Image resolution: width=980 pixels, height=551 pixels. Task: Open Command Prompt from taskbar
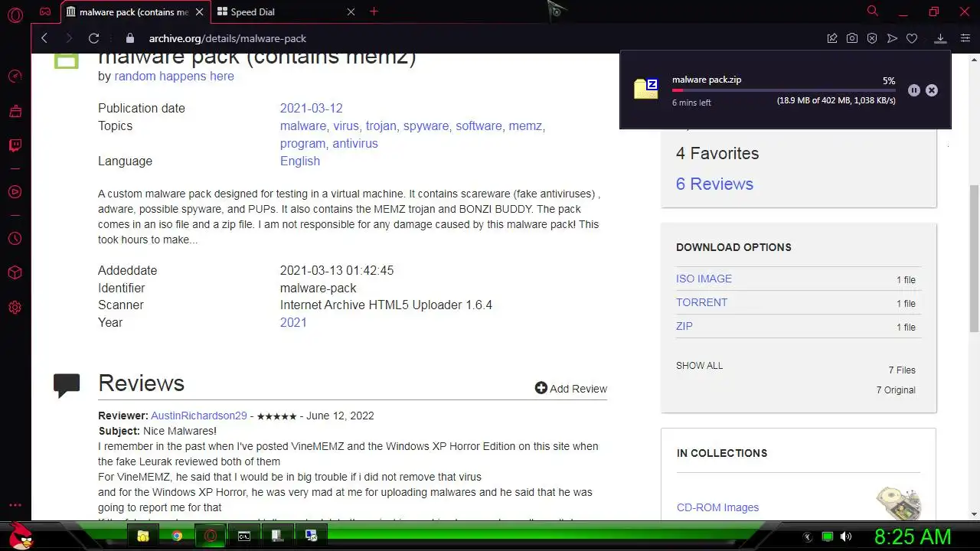[x=244, y=536]
